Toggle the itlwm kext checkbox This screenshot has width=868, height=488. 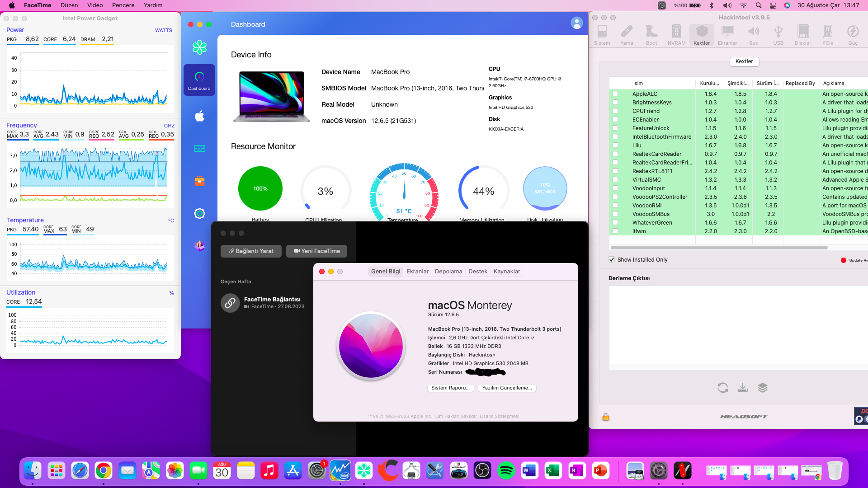[615, 231]
